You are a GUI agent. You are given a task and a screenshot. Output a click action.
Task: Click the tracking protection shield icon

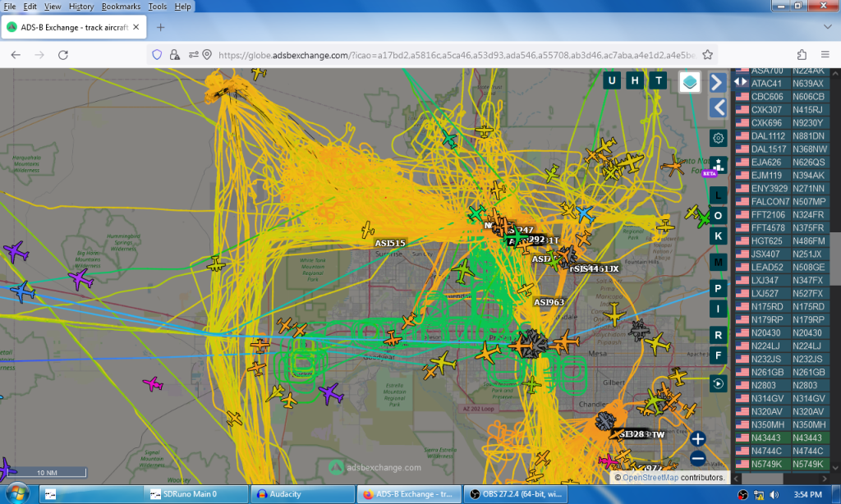point(157,55)
